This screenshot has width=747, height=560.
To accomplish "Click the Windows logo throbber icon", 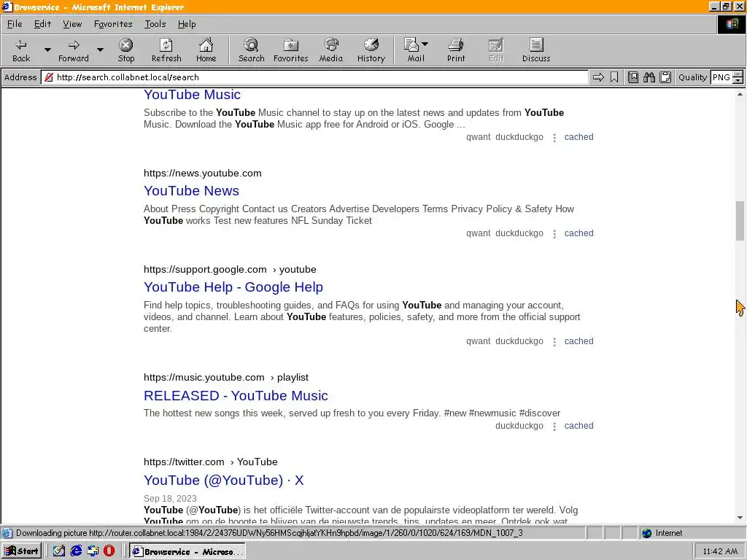I will [x=732, y=24].
